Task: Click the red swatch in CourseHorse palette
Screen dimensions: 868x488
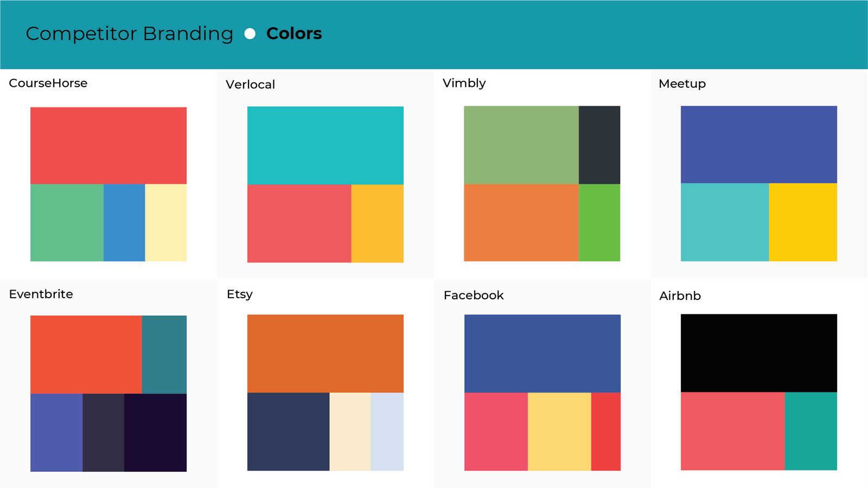Action: [x=108, y=145]
